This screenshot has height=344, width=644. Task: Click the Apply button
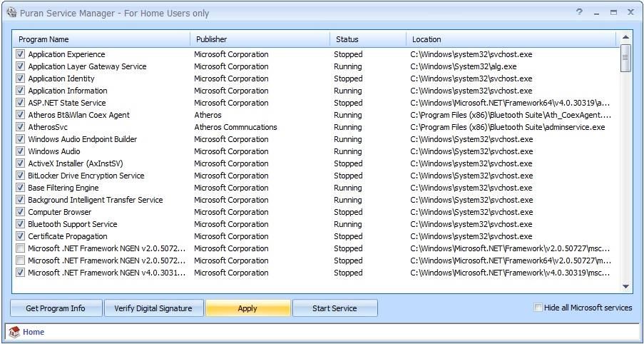click(x=247, y=308)
